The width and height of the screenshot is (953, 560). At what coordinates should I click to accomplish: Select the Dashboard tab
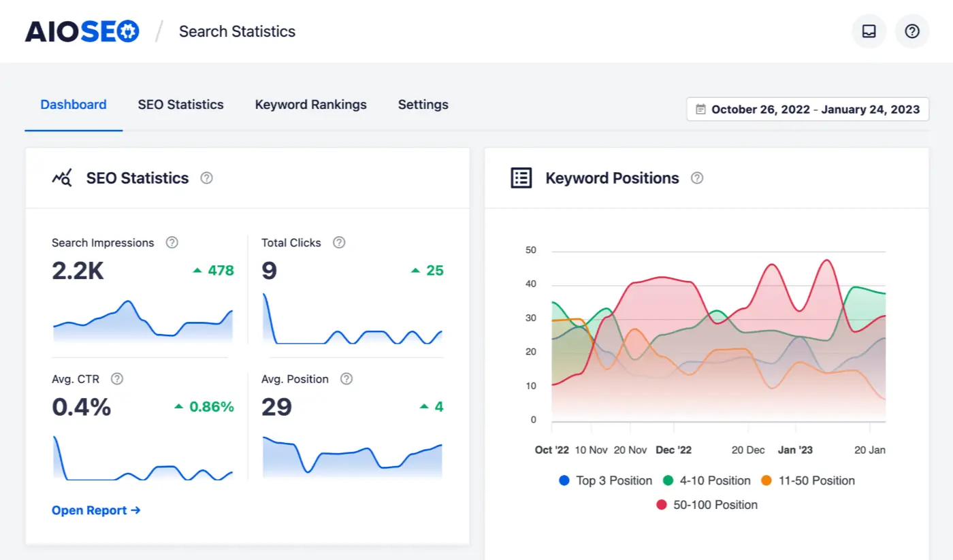(74, 105)
